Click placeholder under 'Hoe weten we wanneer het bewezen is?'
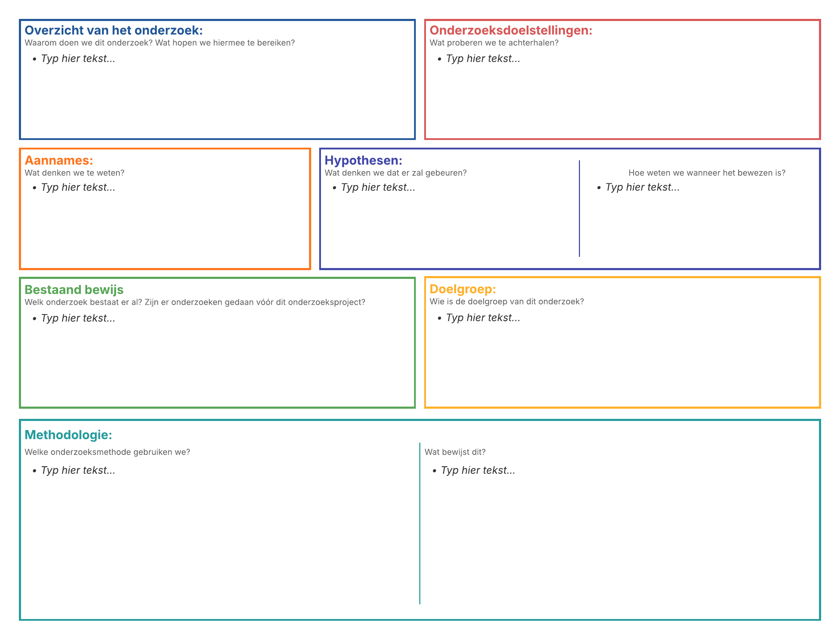The image size is (840, 640). 642,187
